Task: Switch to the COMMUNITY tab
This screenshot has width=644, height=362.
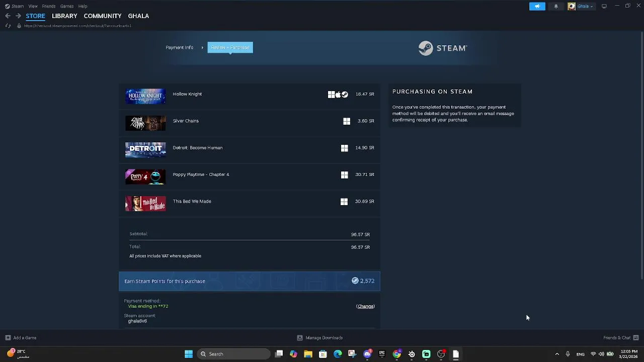Action: tap(103, 16)
